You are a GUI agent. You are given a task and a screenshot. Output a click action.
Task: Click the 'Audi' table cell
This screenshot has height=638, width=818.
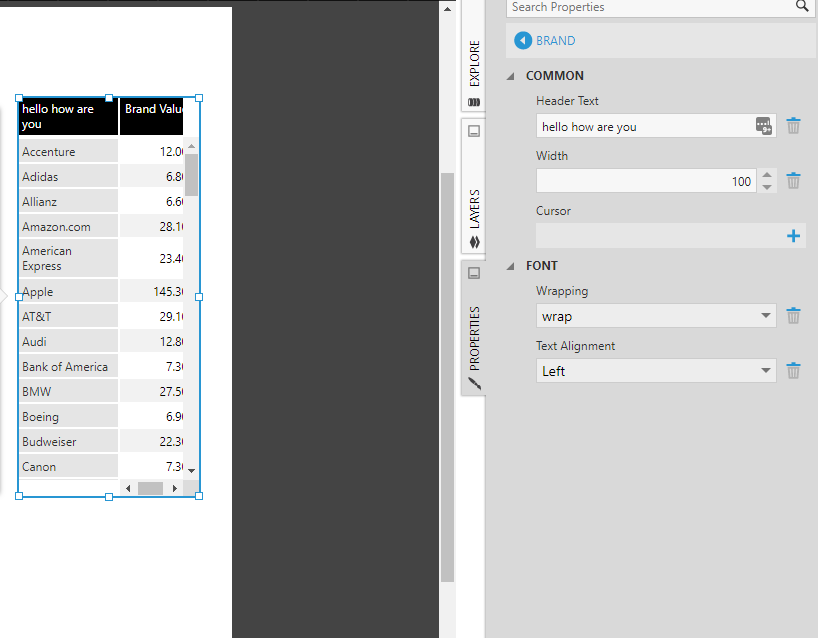click(x=68, y=341)
